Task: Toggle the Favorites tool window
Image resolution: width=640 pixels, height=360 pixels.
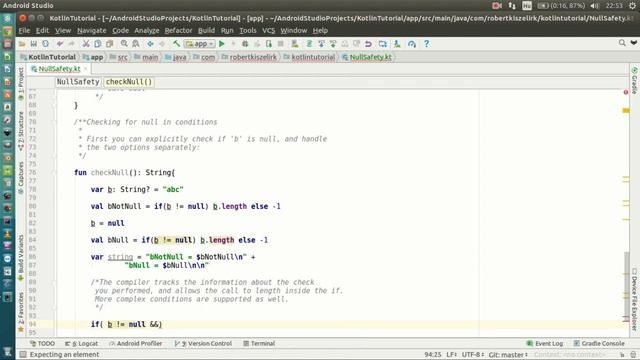Action: (x=21, y=312)
